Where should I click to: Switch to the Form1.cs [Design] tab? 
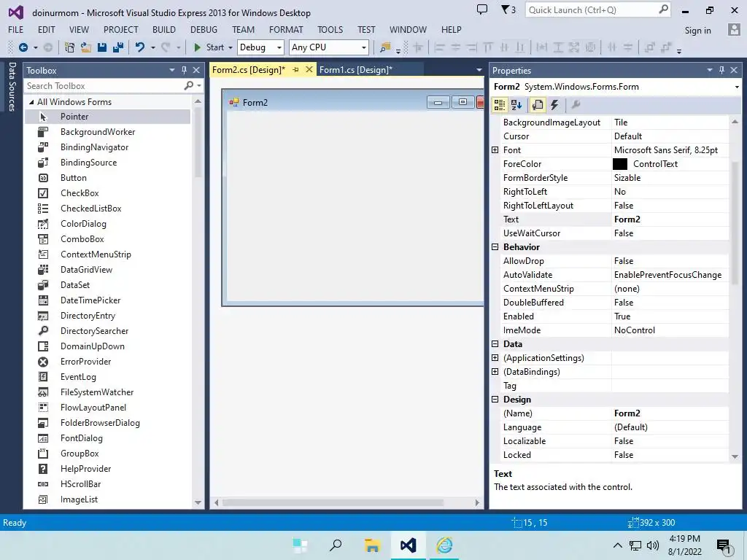[356, 70]
